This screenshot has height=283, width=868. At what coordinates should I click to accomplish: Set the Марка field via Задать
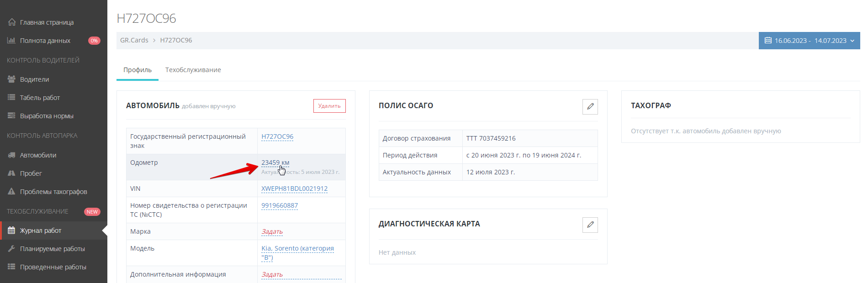click(272, 231)
